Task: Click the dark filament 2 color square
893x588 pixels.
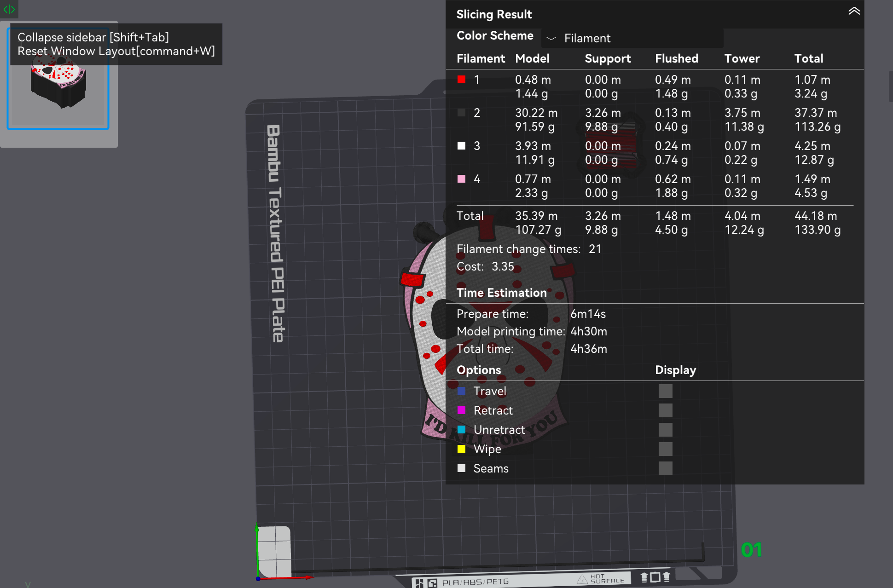Action: [461, 113]
